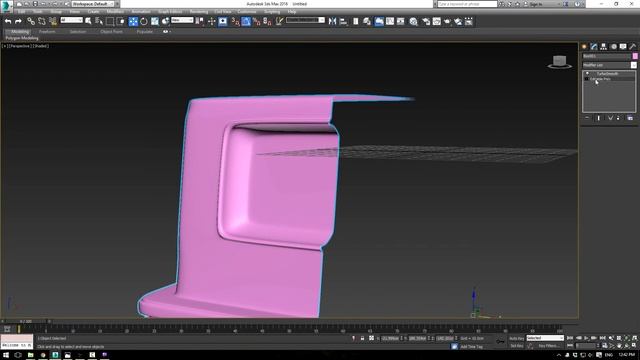Open the Selected key filter dropdown
This screenshot has width=640, height=360.
pos(545,338)
